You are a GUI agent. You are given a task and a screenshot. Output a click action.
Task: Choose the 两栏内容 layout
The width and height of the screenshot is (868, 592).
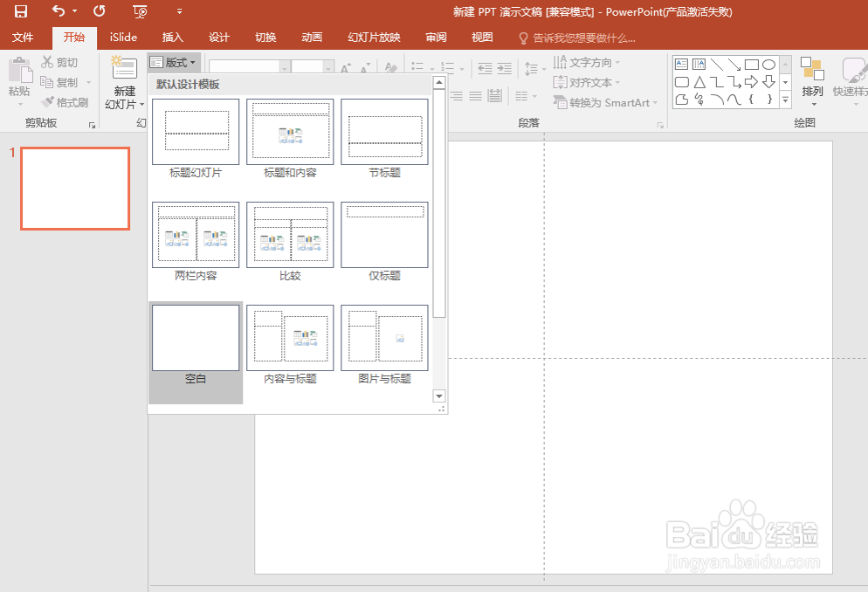196,235
